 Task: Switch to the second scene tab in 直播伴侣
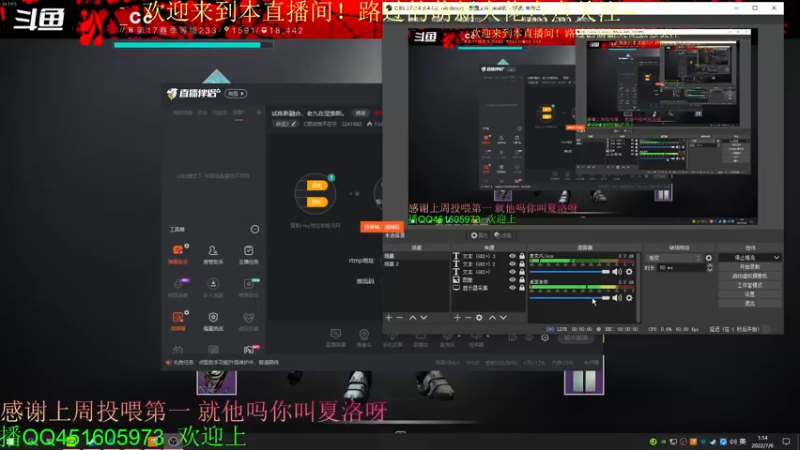(x=202, y=113)
